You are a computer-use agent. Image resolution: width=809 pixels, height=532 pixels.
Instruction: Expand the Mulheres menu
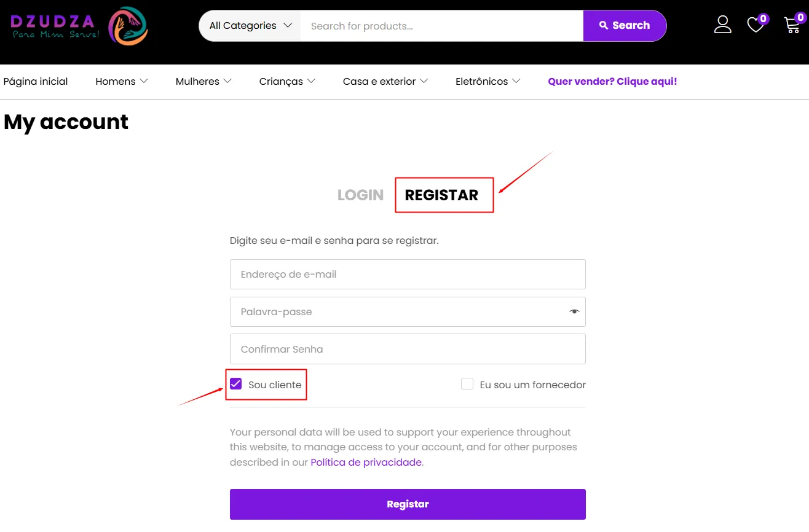203,81
